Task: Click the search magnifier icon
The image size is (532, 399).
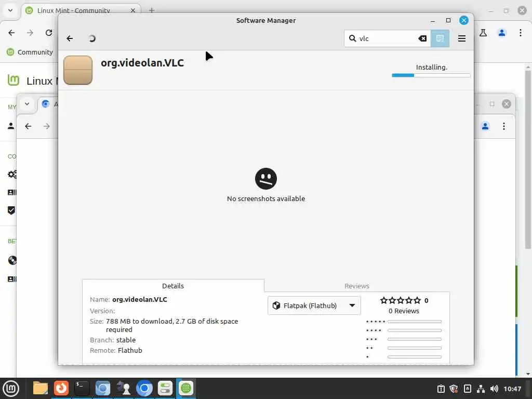Action: click(353, 38)
